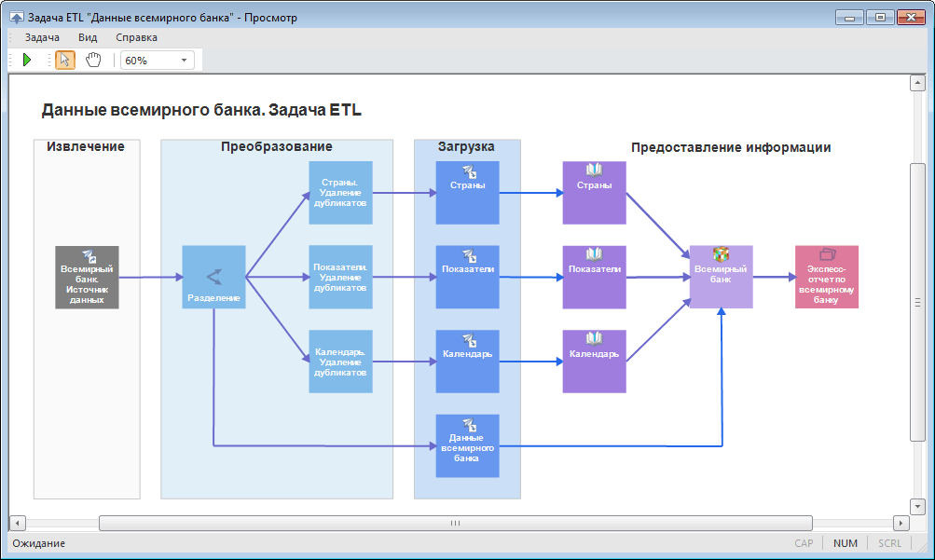The width and height of the screenshot is (935, 560).
Task: Select the Экспресс-отчет по всемирному банку block
Action: coord(827,277)
